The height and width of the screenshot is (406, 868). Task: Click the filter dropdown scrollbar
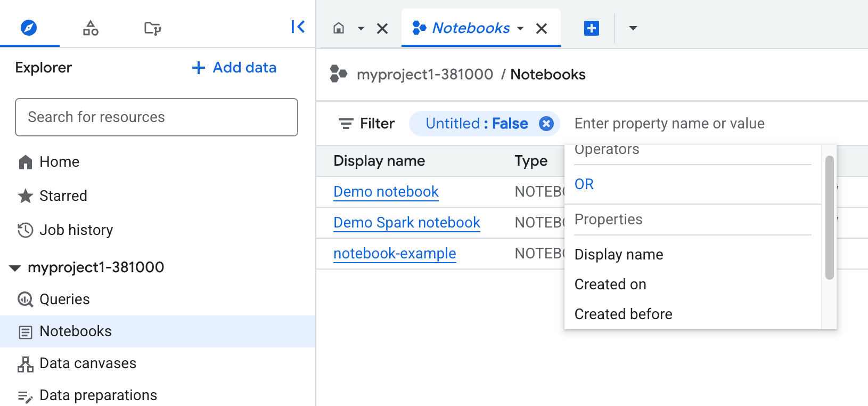(x=829, y=217)
